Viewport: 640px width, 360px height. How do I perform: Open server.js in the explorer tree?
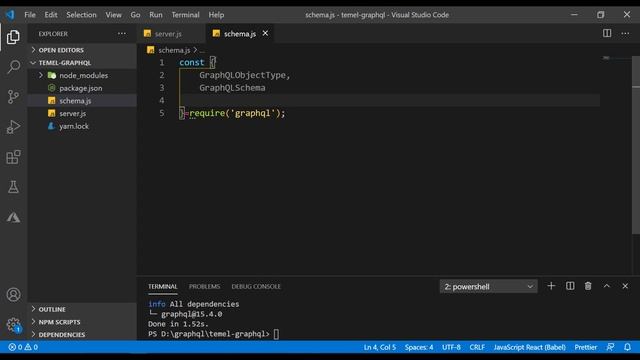click(82, 113)
